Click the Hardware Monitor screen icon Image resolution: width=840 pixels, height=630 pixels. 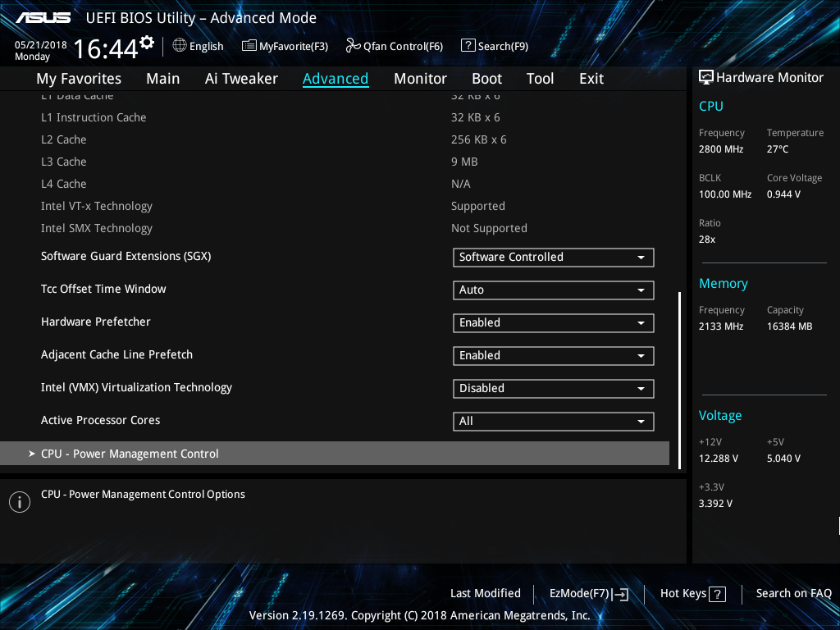tap(706, 78)
